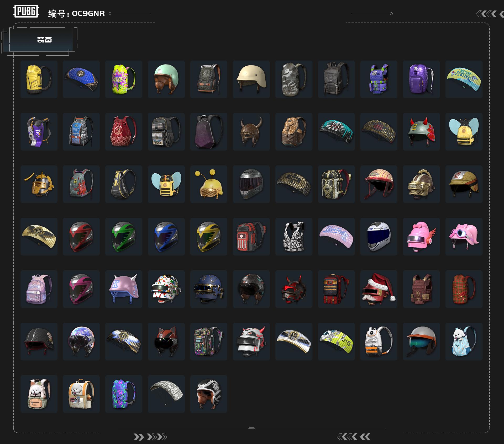Select the pink K helmet with horns

[x=124, y=289]
